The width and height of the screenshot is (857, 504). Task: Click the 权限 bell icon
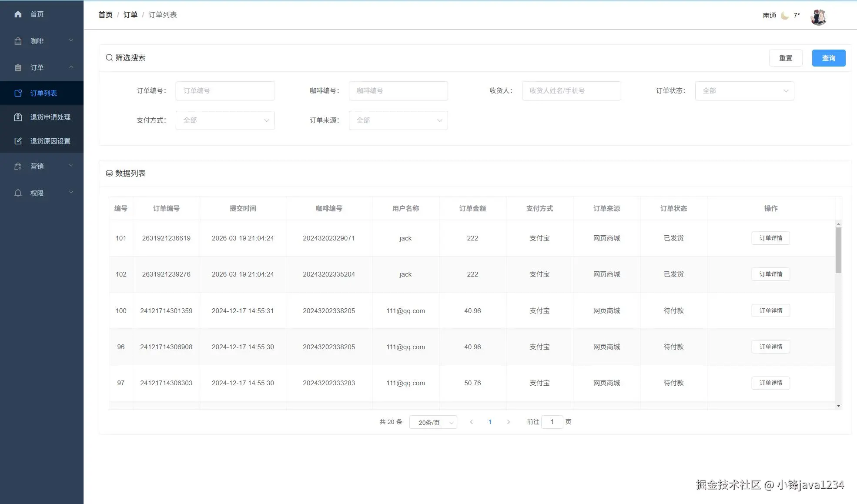click(18, 193)
